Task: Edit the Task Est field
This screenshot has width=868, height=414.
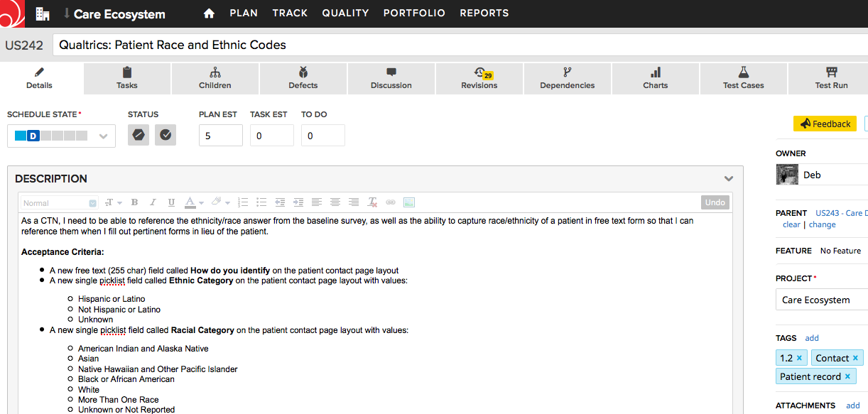Action: pyautogui.click(x=272, y=136)
